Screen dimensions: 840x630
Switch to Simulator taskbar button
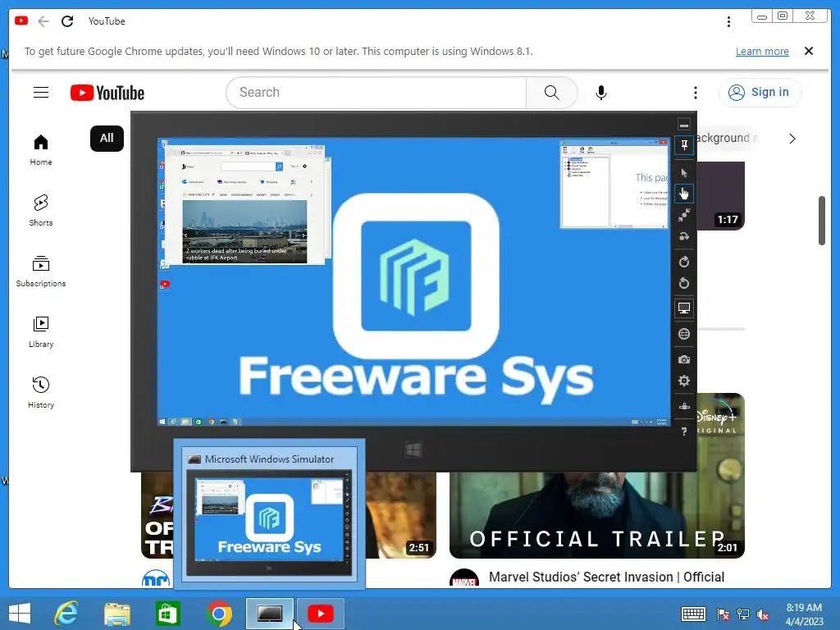(x=269, y=614)
